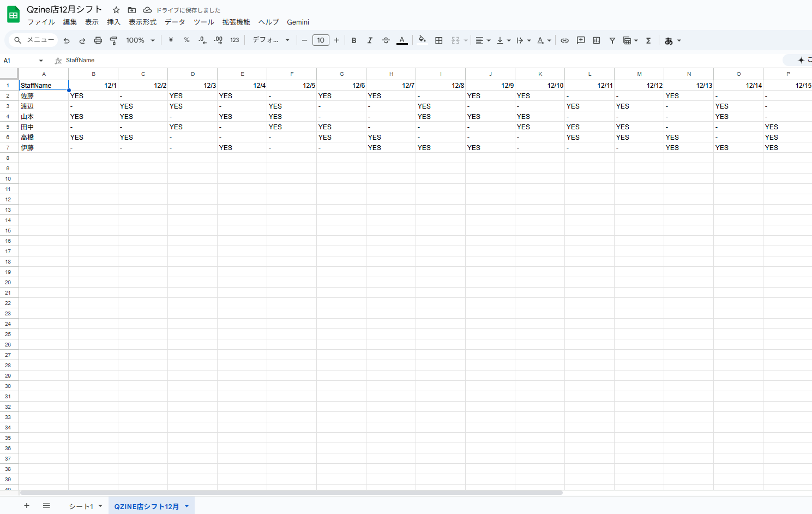
Task: Click the borders icon
Action: coord(438,40)
